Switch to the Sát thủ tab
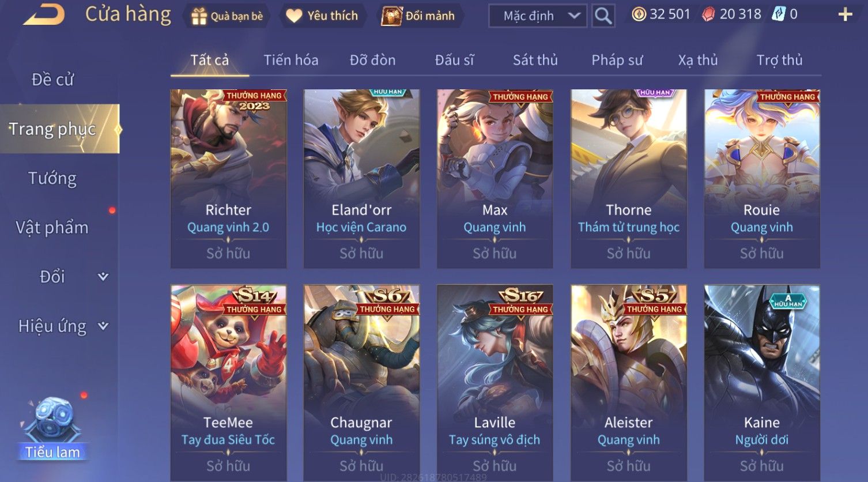The height and width of the screenshot is (482, 868). click(535, 60)
